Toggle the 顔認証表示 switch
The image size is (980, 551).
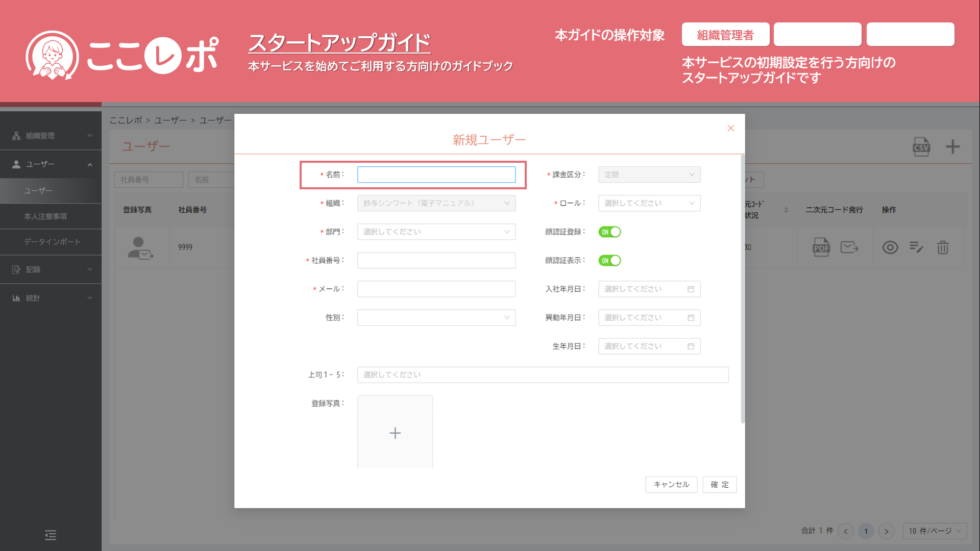[609, 260]
